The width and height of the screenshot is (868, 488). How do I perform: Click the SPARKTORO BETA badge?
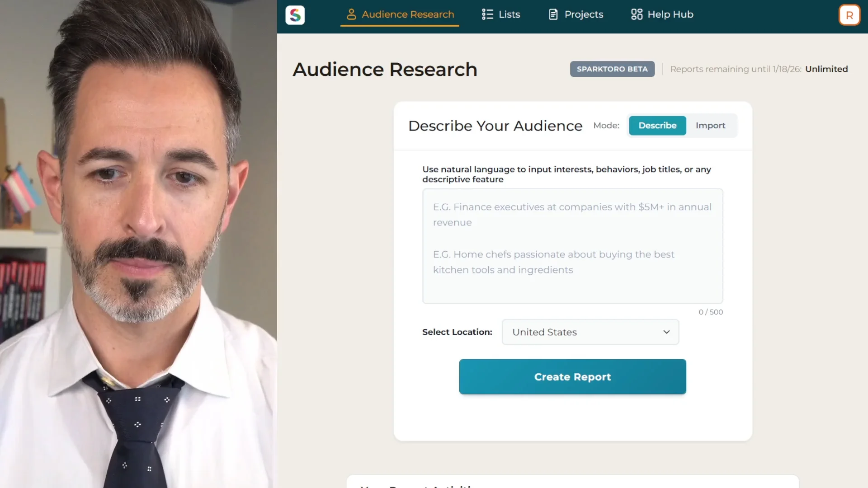[612, 69]
